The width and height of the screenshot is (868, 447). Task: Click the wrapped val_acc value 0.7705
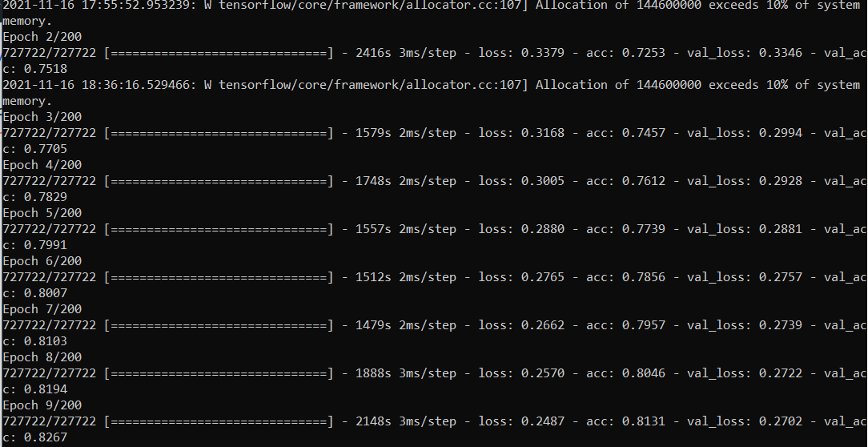click(x=46, y=150)
